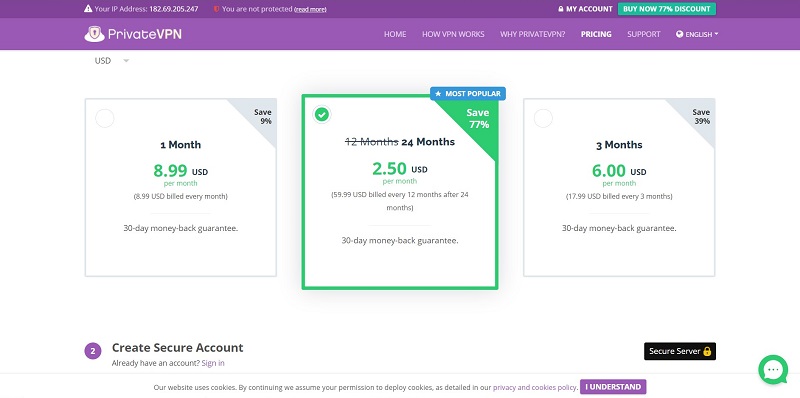Open Why PrivateVPN? menu item
The height and width of the screenshot is (398, 800).
(x=533, y=34)
